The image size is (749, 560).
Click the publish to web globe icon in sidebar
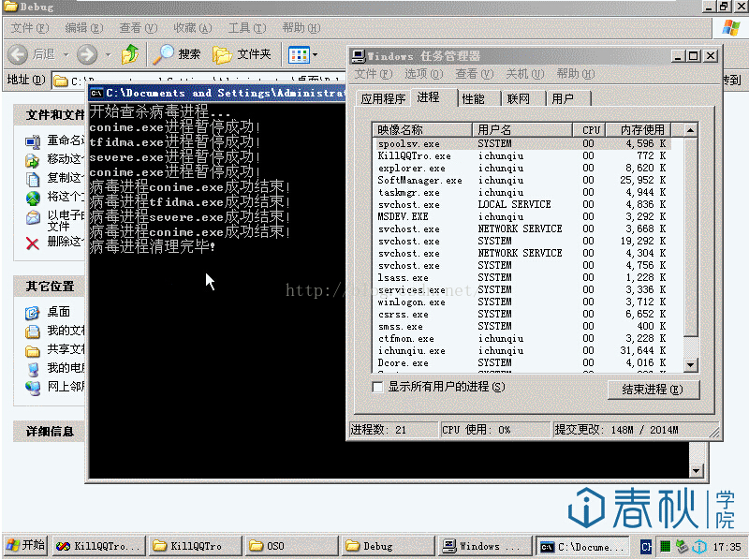pyautogui.click(x=33, y=198)
